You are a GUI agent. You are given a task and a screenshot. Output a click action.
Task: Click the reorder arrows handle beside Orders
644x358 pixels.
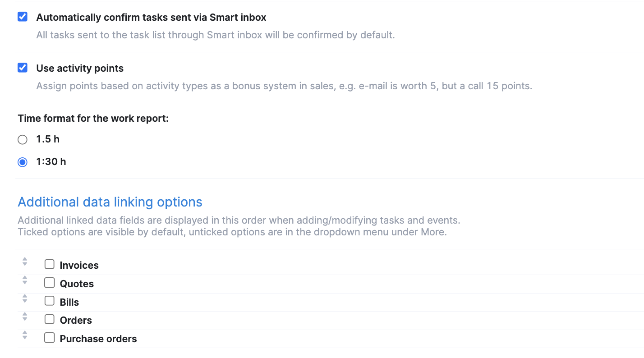pyautogui.click(x=25, y=317)
